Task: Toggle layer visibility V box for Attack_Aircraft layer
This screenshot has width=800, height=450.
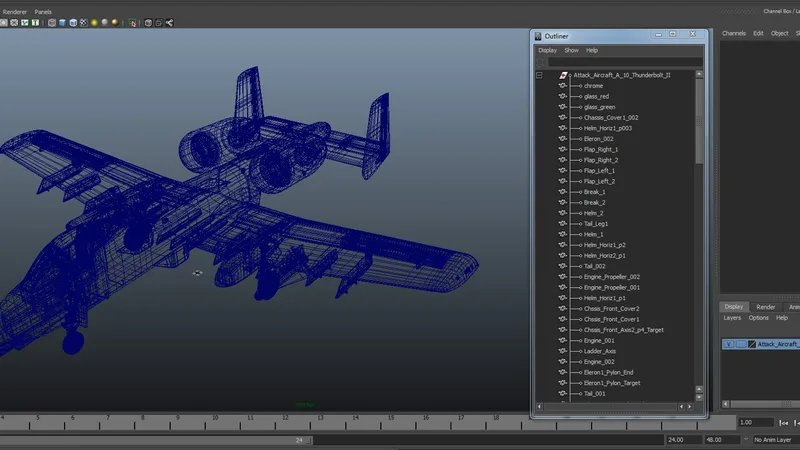Action: tap(729, 344)
